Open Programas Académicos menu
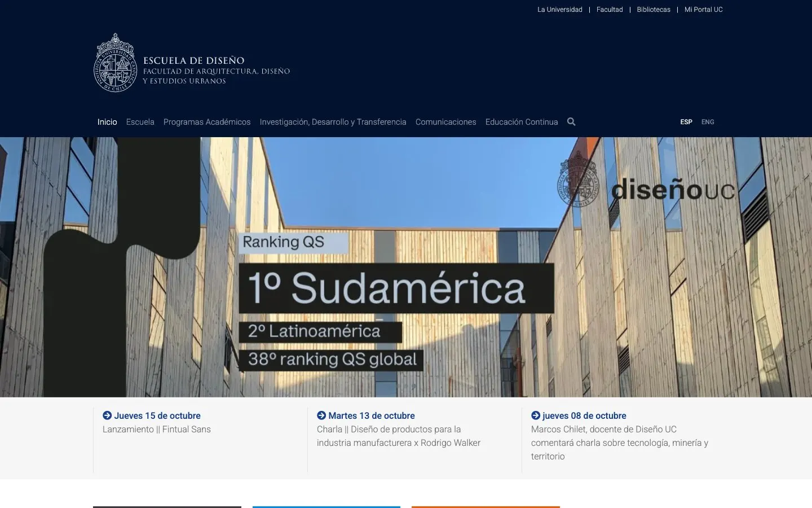The height and width of the screenshot is (508, 812). pos(207,122)
